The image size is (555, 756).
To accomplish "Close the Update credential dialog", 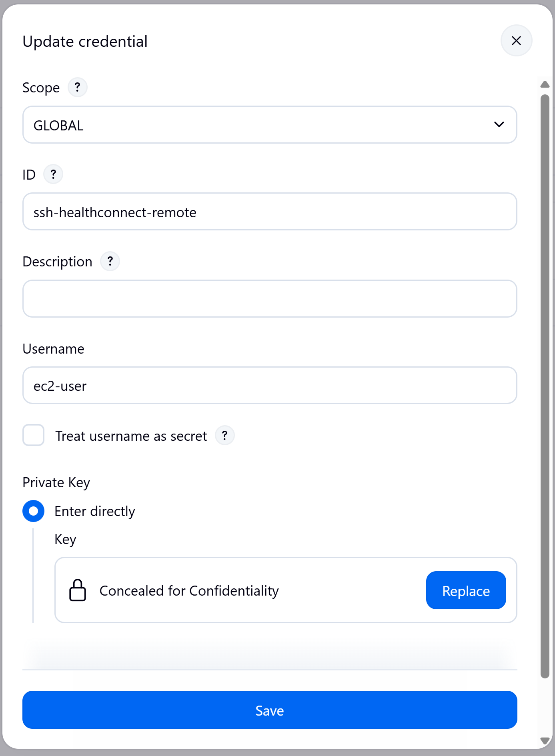I will [516, 40].
